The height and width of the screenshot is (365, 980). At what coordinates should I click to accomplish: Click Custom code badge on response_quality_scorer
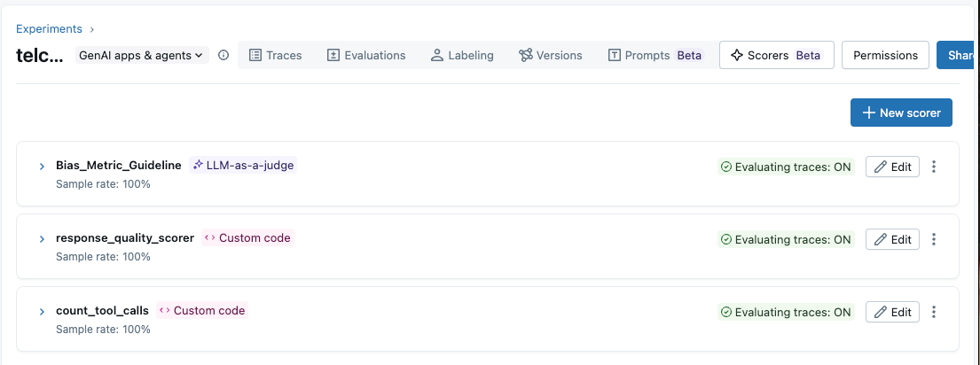tap(247, 237)
